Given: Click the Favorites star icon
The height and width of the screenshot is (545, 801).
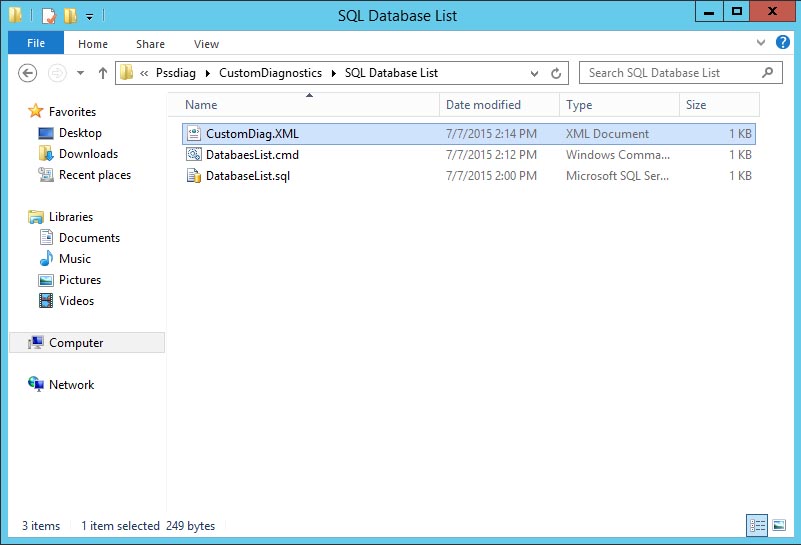Looking at the screenshot, I should click(x=36, y=111).
